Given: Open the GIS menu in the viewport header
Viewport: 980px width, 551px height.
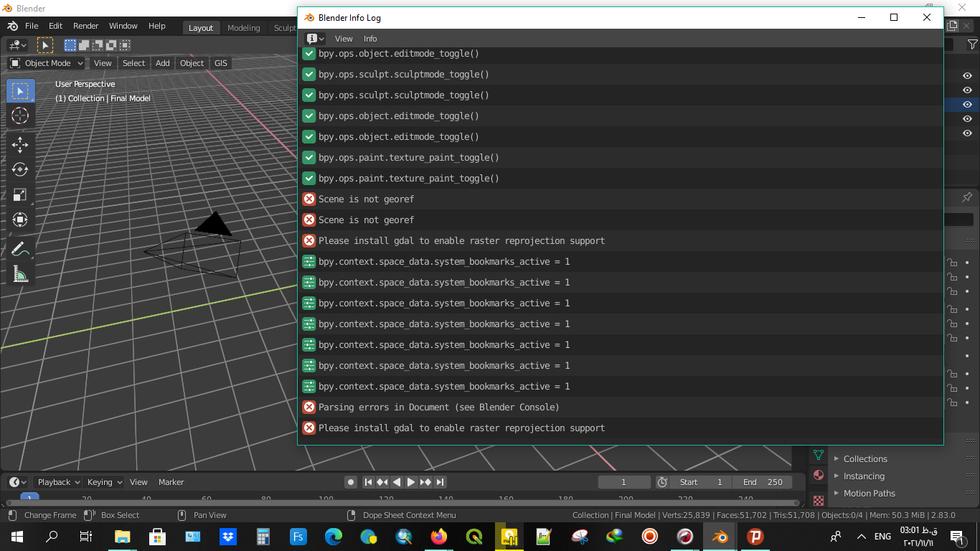Looking at the screenshot, I should [x=220, y=63].
